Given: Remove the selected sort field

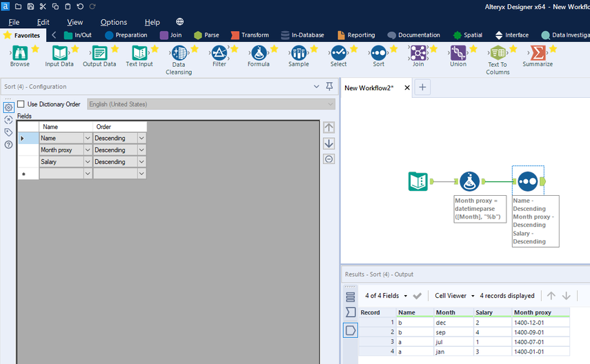Looking at the screenshot, I should pyautogui.click(x=328, y=159).
